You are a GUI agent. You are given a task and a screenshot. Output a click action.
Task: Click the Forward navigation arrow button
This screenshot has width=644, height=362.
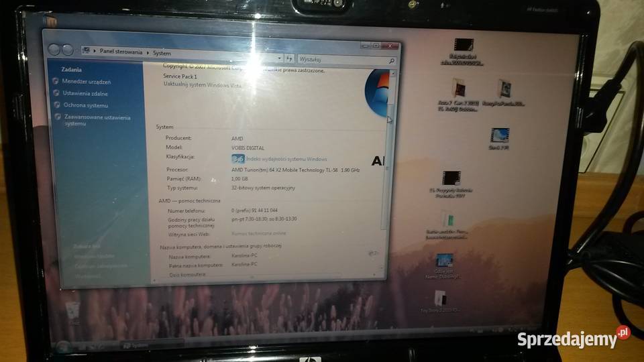[x=68, y=50]
